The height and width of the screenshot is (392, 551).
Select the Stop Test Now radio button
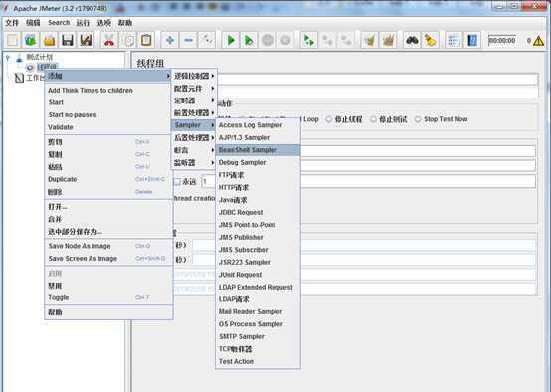(x=418, y=119)
